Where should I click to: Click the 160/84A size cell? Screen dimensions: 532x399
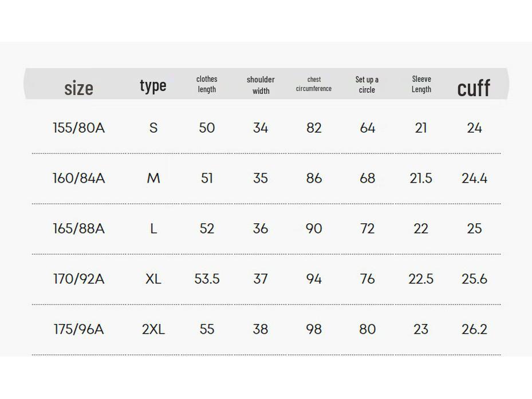[79, 178]
